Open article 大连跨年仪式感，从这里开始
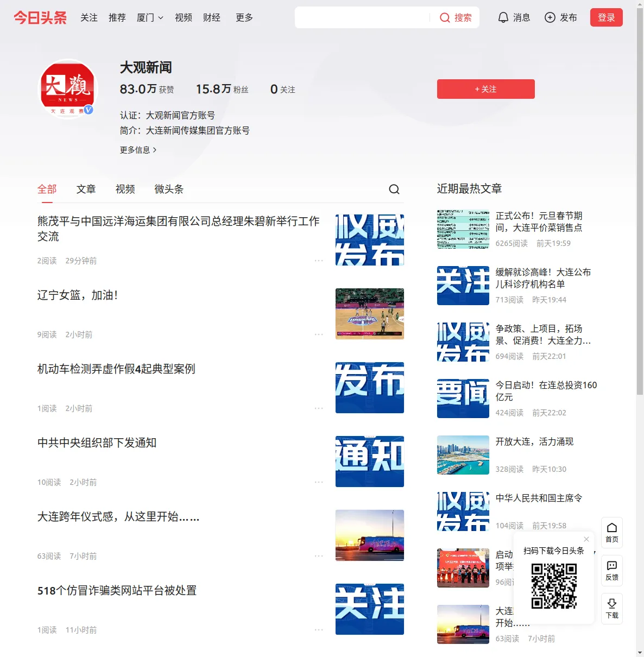Viewport: 644px width, 657px height. click(118, 517)
